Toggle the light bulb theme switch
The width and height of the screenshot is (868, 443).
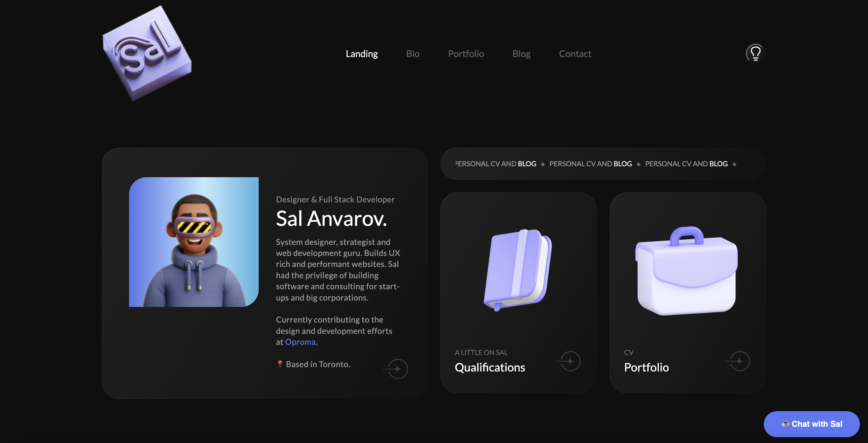(x=755, y=53)
